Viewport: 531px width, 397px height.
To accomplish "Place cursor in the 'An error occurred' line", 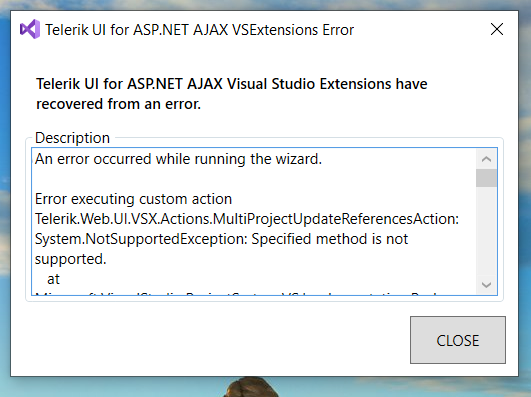I will pyautogui.click(x=178, y=159).
